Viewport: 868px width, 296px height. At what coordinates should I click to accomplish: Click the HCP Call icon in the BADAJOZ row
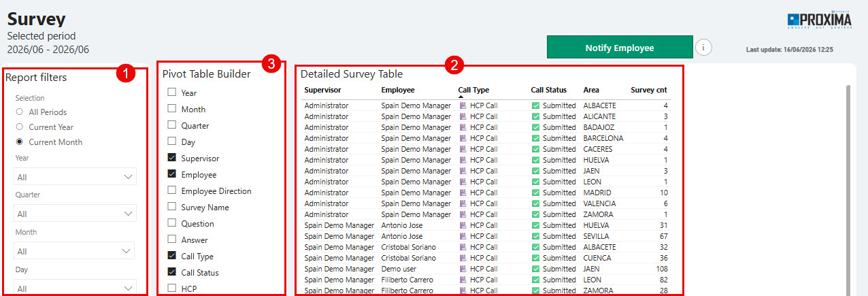pos(463,127)
